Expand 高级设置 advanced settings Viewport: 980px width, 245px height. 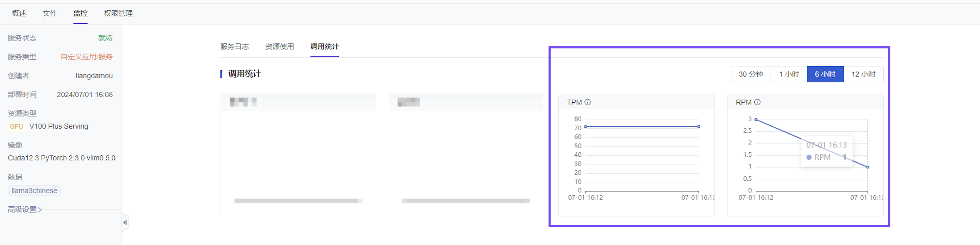click(25, 209)
